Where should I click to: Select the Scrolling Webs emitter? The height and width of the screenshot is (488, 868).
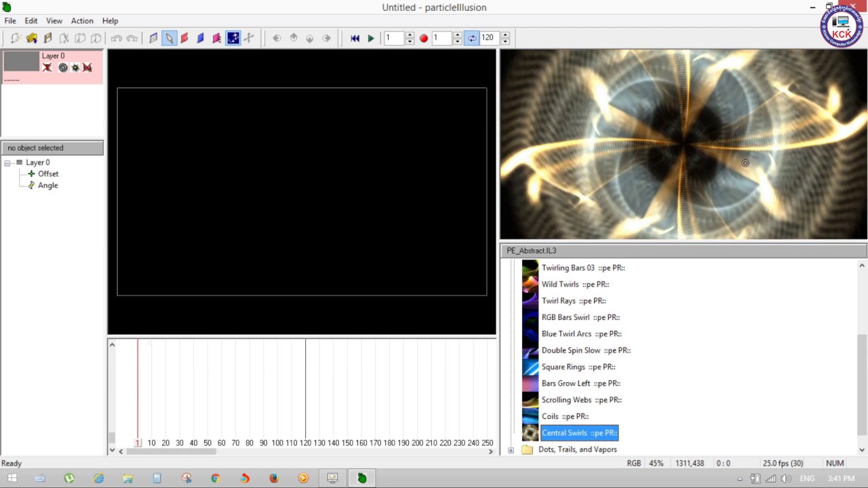582,400
